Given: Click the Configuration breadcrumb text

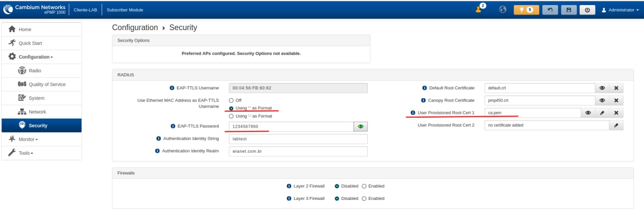Looking at the screenshot, I should click(x=135, y=28).
